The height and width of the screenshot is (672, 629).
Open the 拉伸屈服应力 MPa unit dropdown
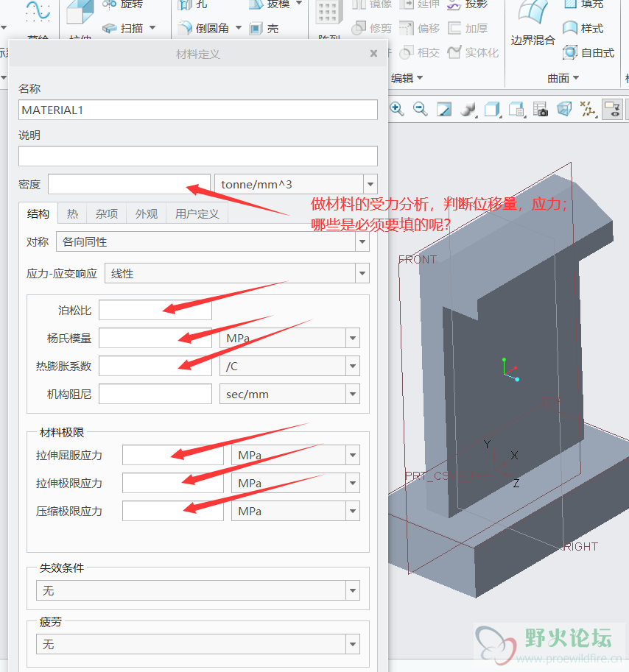tap(353, 455)
